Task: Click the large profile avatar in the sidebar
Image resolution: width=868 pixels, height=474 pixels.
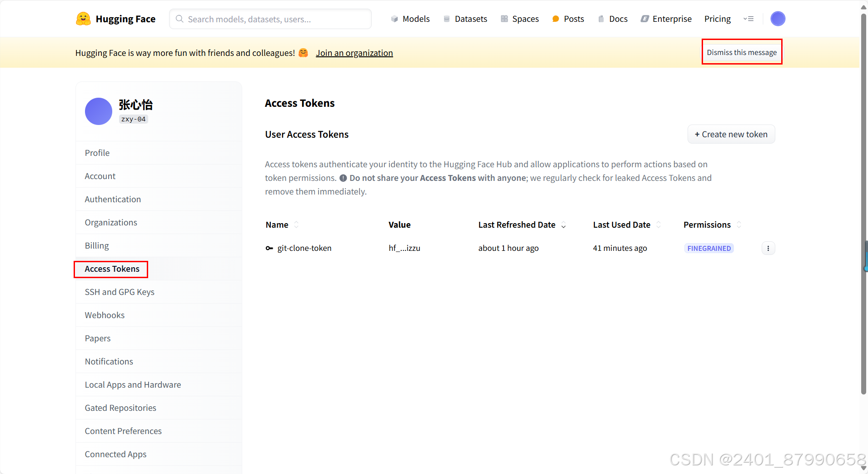Action: point(99,111)
